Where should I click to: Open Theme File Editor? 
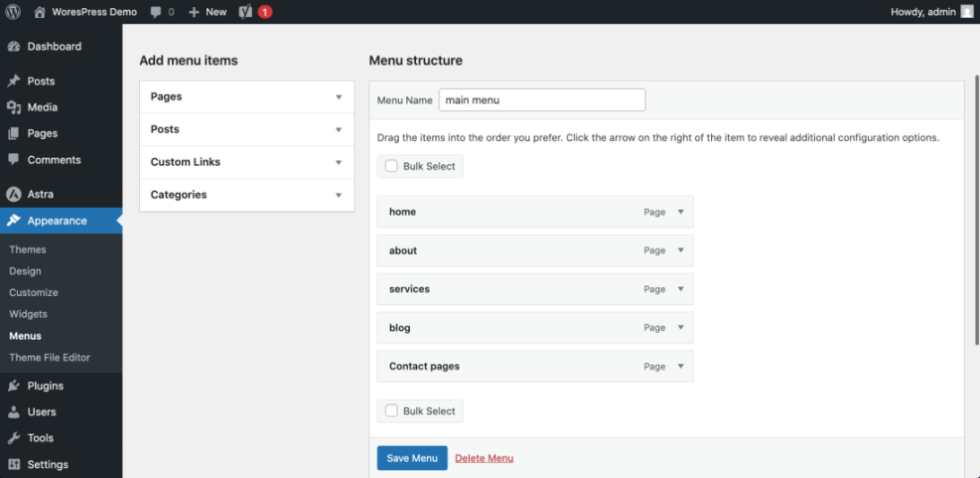point(50,358)
